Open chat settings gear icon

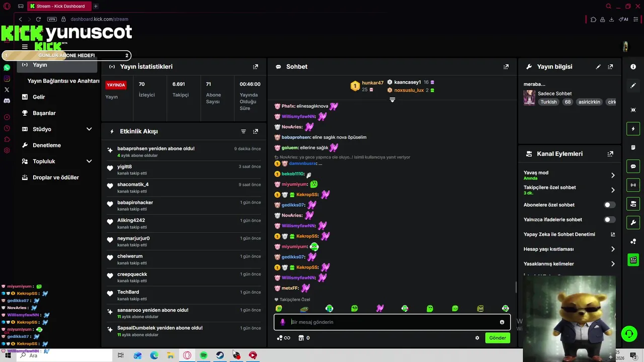coord(477,338)
